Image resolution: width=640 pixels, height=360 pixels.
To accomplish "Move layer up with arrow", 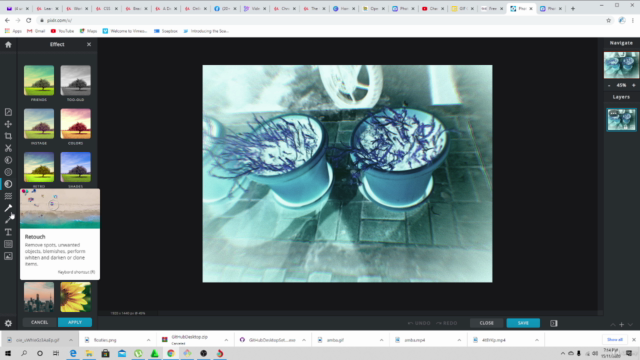I will point(613,324).
